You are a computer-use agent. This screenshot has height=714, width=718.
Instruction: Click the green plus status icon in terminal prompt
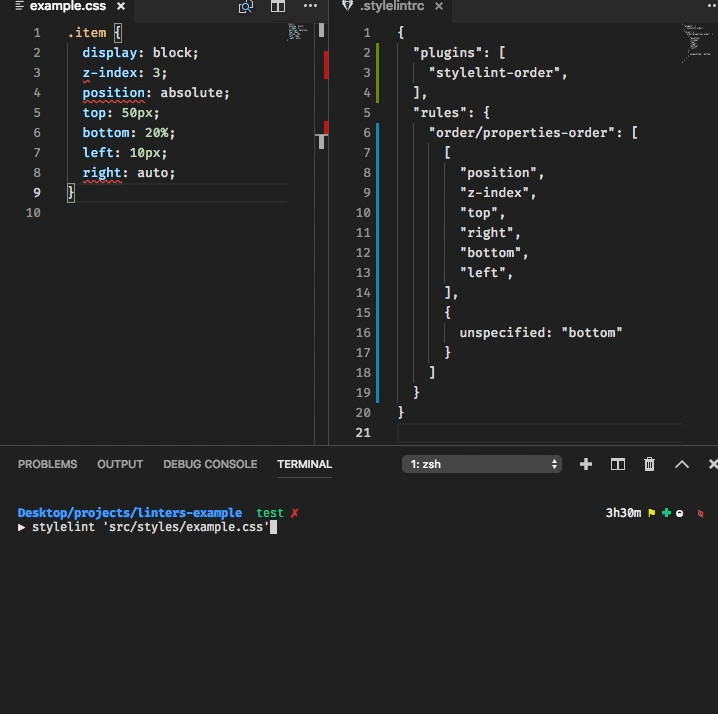pyautogui.click(x=666, y=513)
